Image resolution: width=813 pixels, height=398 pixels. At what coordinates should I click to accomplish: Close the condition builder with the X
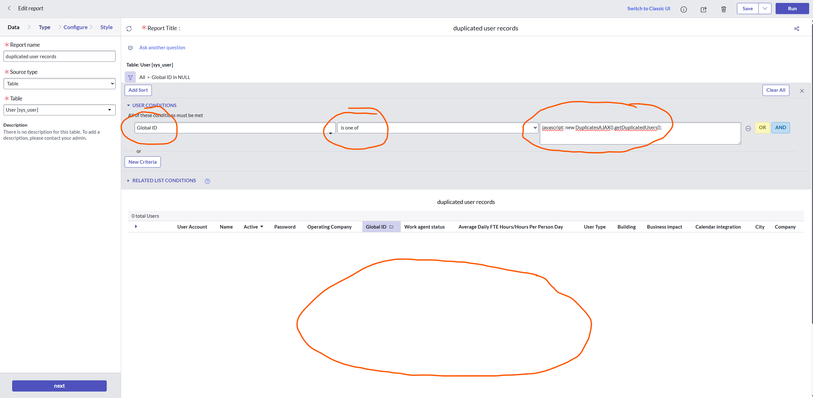[802, 91]
